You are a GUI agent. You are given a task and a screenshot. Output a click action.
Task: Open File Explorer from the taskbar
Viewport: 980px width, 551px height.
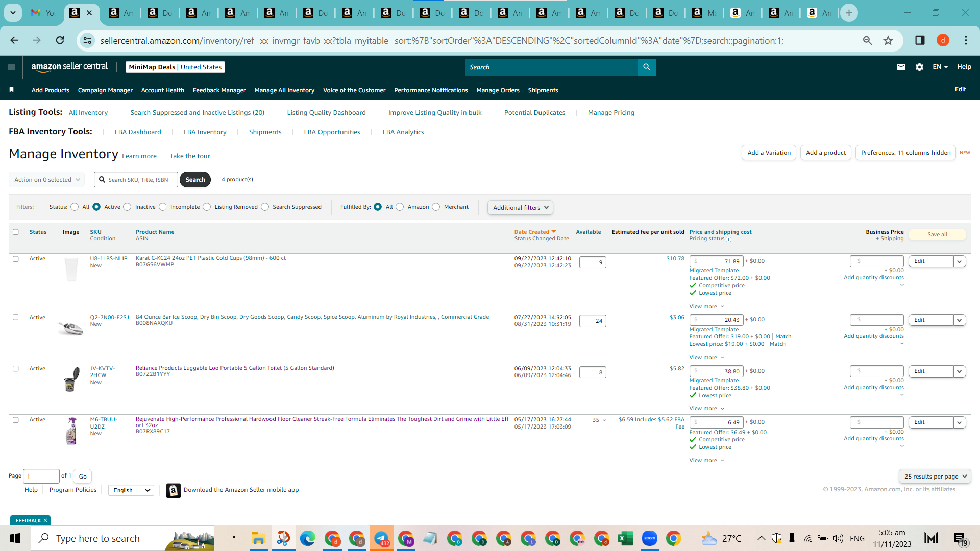[258, 538]
